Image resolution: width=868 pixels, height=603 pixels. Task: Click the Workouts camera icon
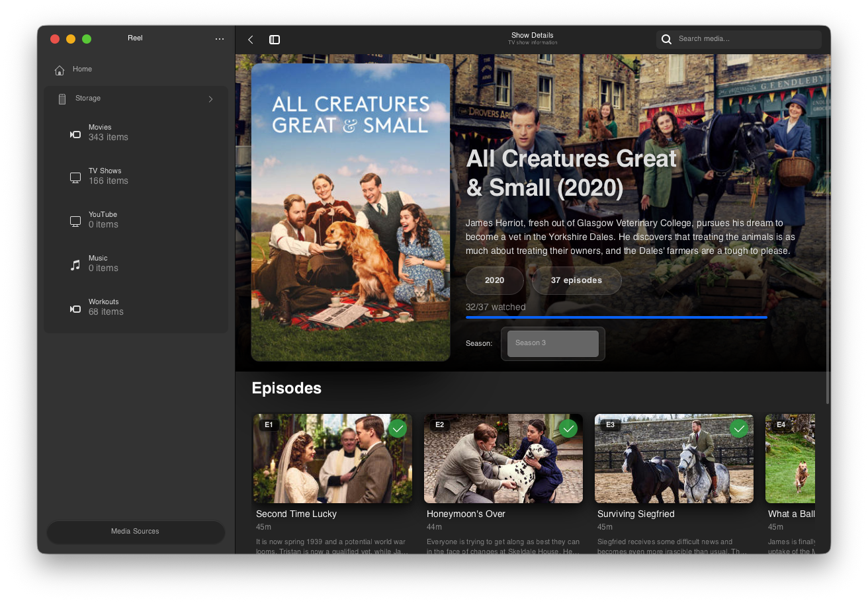pyautogui.click(x=75, y=309)
